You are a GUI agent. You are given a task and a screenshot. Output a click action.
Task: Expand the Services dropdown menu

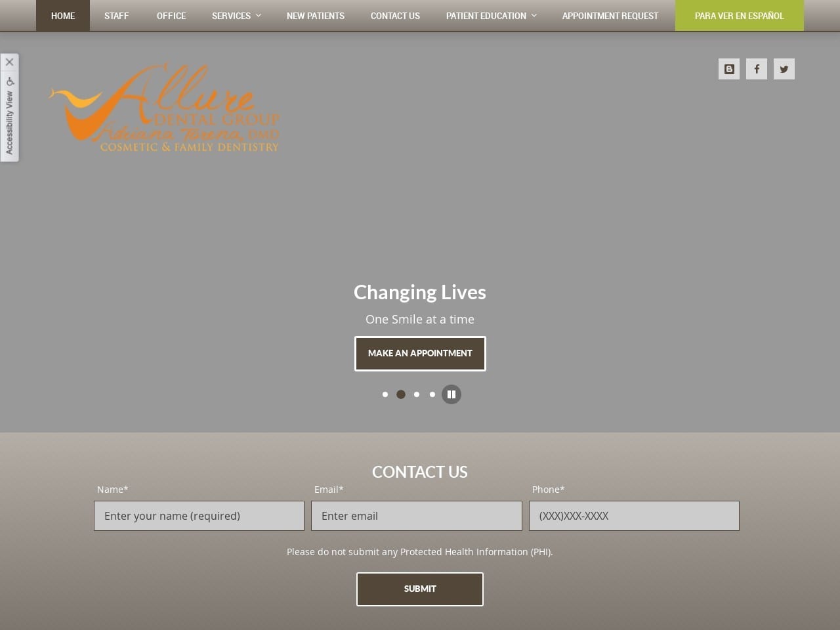[x=236, y=16]
